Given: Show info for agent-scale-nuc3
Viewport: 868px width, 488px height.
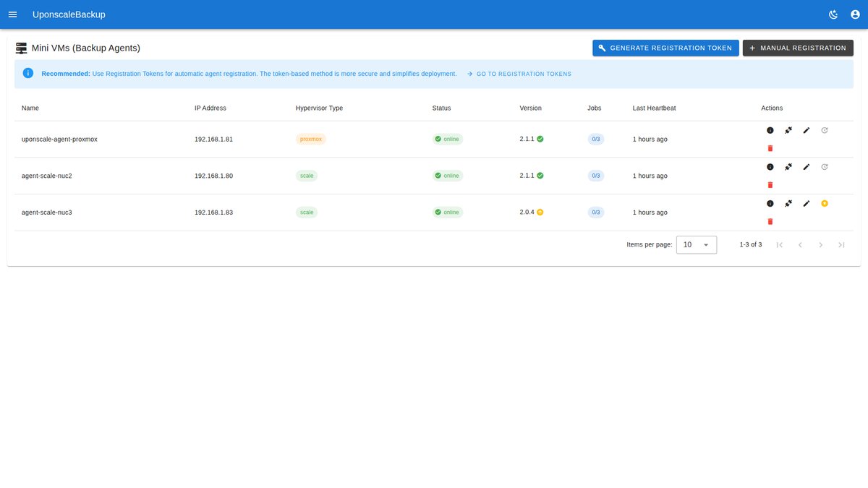Looking at the screenshot, I should coord(770,204).
